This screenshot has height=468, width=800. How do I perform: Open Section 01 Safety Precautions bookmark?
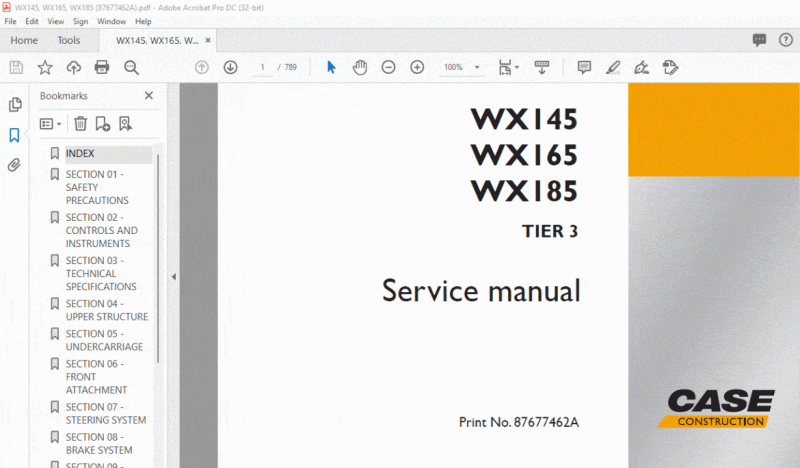point(97,187)
